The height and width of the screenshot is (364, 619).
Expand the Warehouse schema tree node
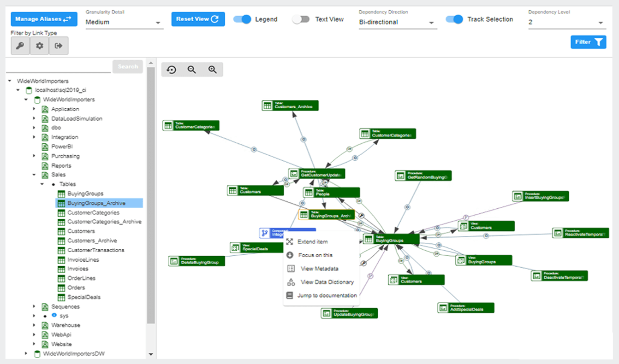click(34, 325)
